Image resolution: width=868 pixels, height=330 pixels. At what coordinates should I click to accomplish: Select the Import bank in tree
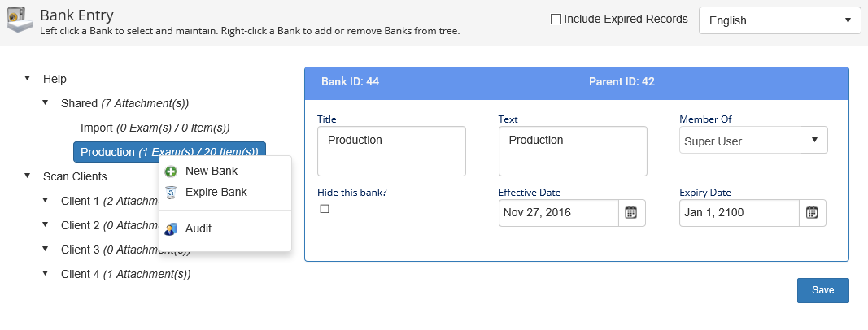pos(155,128)
